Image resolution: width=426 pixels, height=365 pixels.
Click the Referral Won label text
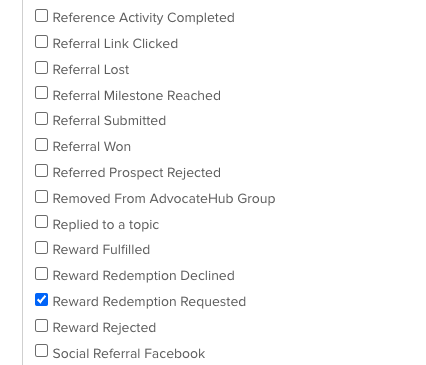[x=92, y=147]
